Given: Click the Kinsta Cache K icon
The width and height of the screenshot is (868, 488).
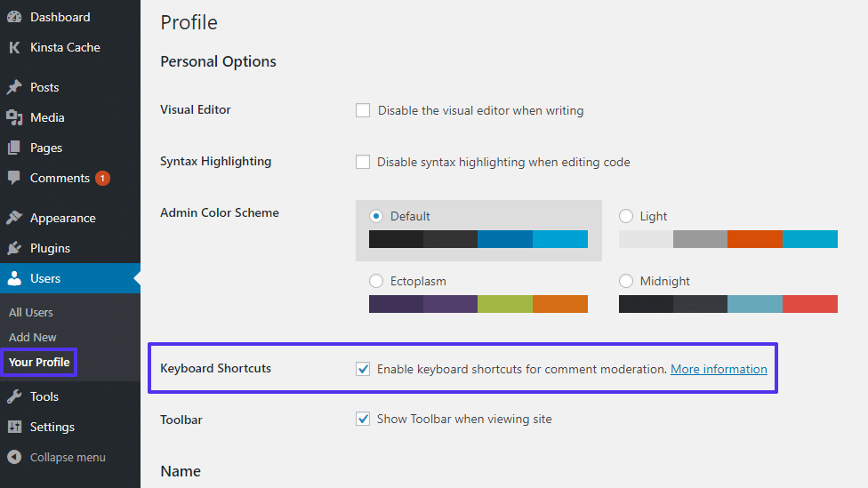Looking at the screenshot, I should pos(14,47).
